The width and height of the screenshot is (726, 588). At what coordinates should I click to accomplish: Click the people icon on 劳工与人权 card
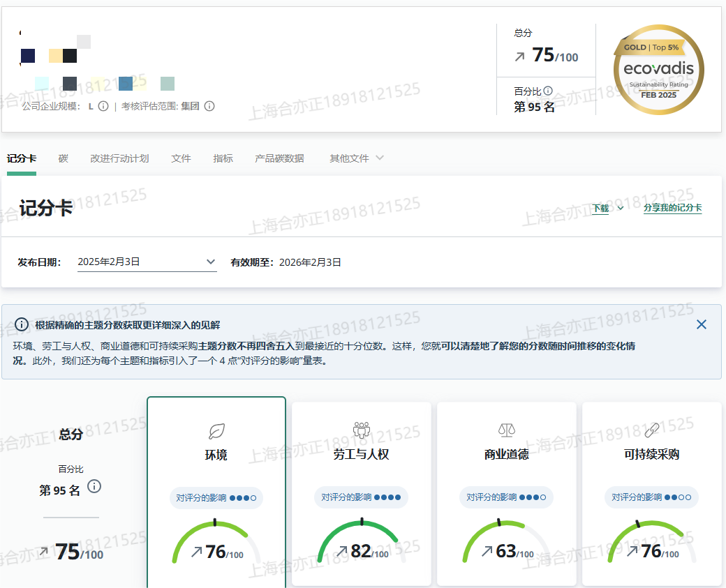[x=361, y=430]
